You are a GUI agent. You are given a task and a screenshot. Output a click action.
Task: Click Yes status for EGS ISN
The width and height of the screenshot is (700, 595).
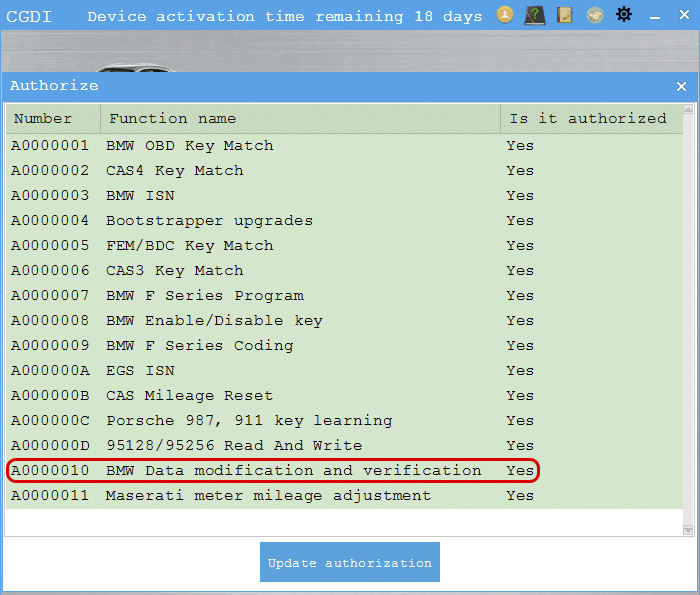pos(520,370)
